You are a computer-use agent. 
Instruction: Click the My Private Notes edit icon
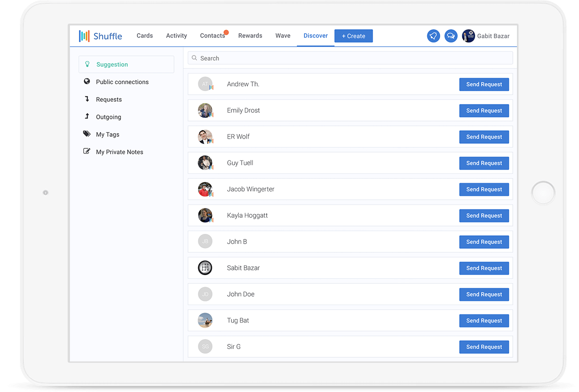pyautogui.click(x=87, y=151)
